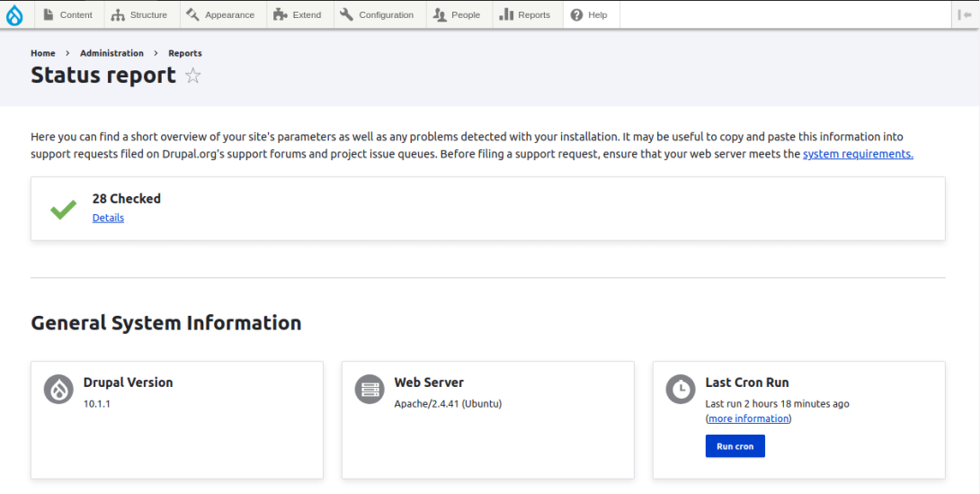Star the Status report page as a shortcut
Viewport: 980px width, 494px height.
(x=192, y=76)
